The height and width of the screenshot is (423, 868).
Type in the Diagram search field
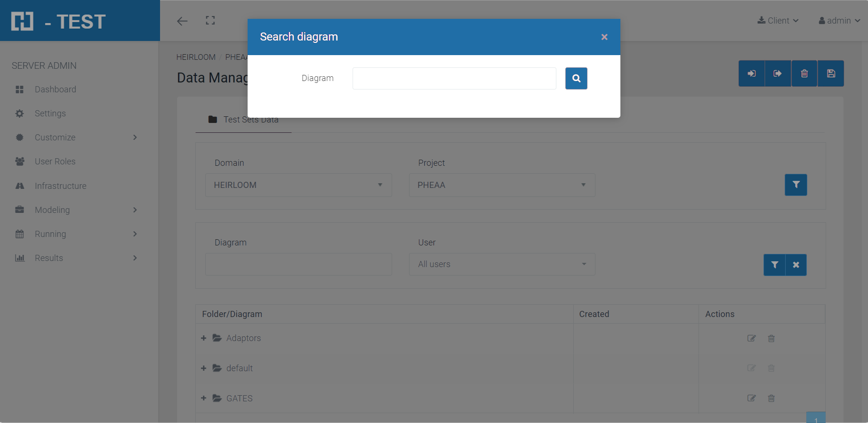pos(454,78)
